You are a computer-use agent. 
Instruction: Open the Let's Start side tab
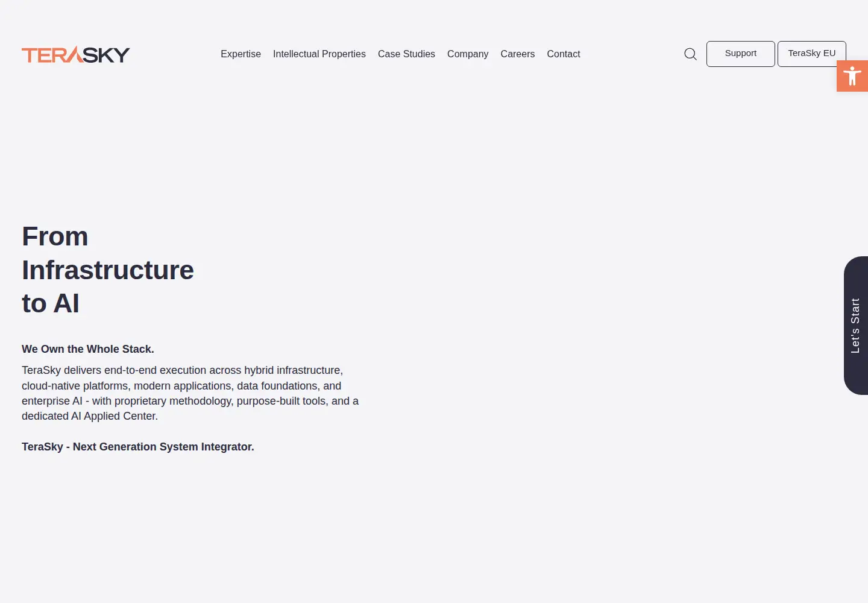[856, 326]
